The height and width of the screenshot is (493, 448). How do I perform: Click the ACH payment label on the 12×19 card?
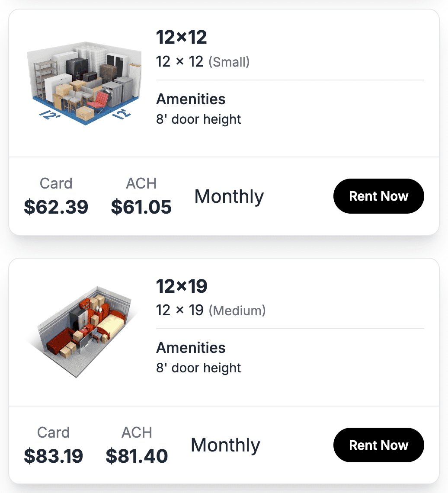click(x=137, y=432)
